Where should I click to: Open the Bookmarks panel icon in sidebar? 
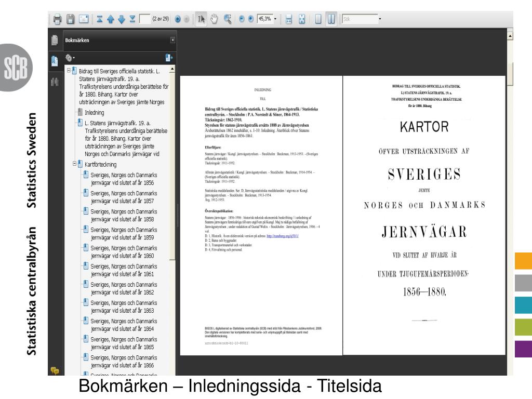[x=55, y=61]
